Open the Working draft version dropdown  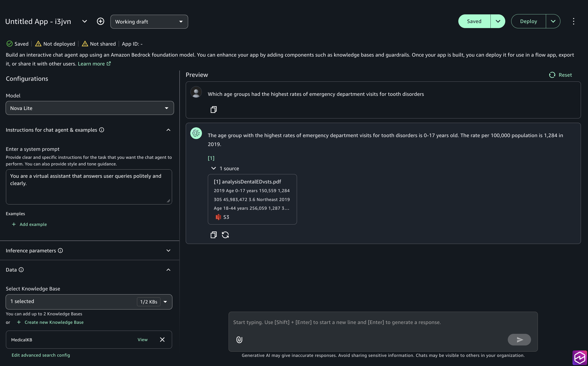149,21
